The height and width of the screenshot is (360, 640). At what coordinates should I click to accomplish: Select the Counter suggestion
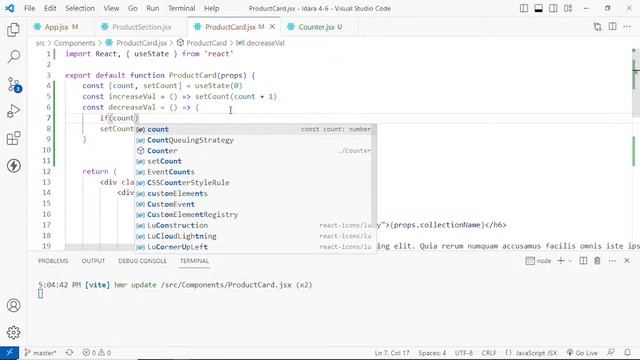click(253, 151)
